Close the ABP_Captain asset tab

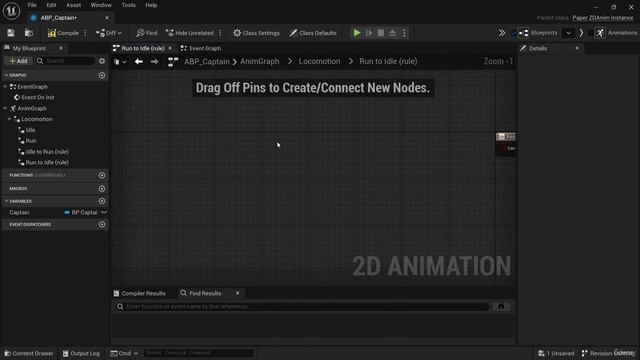tap(107, 18)
